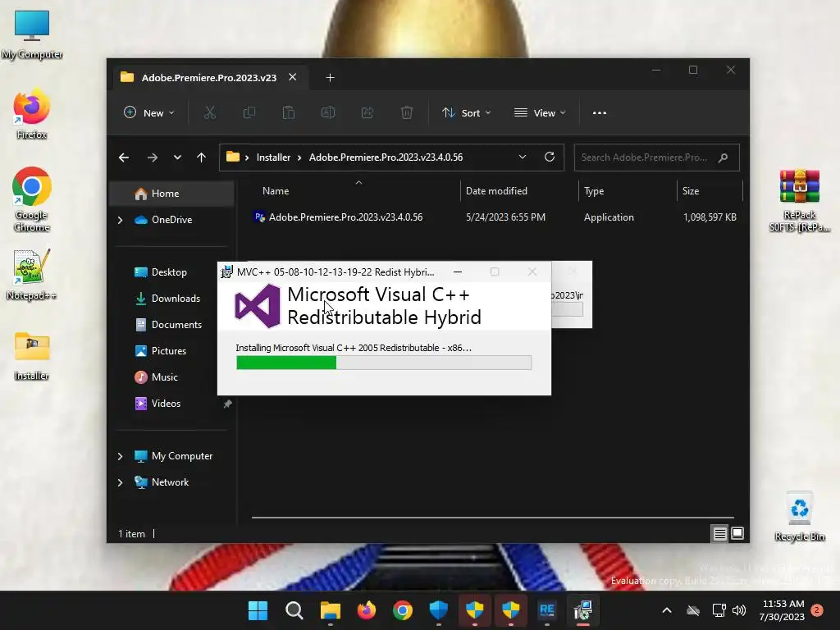The image size is (840, 630).
Task: Open the Windows Start menu
Action: coord(258,610)
